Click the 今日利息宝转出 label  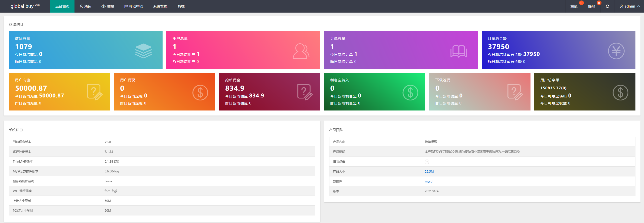click(553, 96)
